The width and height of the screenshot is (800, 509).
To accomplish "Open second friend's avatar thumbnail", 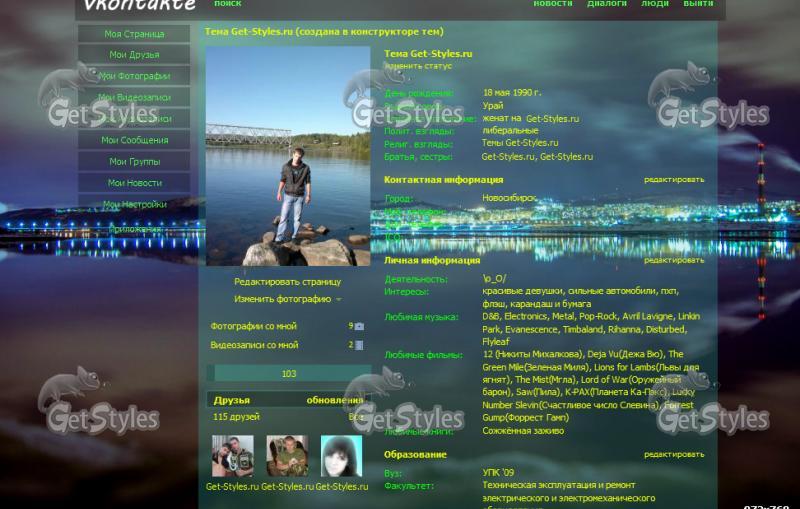I will click(x=287, y=456).
